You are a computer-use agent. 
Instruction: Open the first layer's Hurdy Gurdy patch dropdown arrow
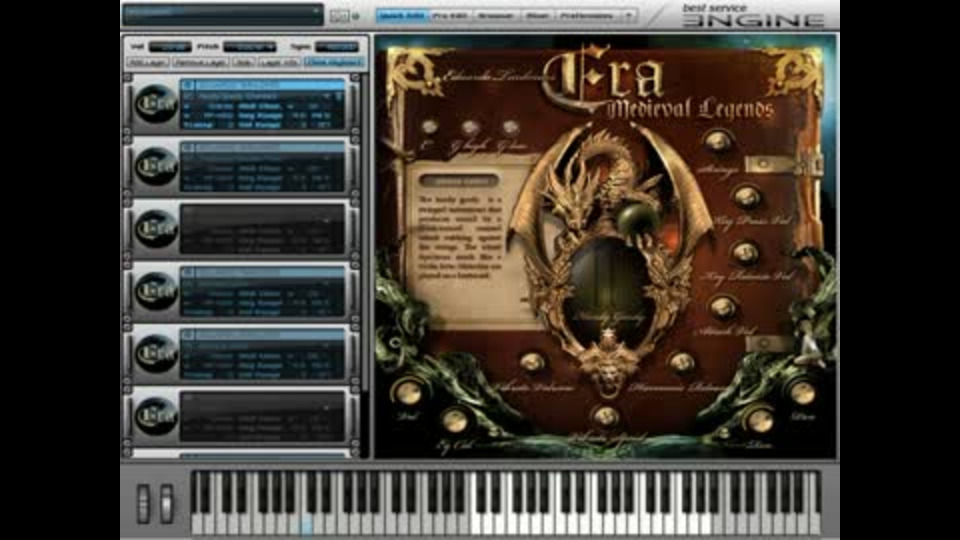327,96
